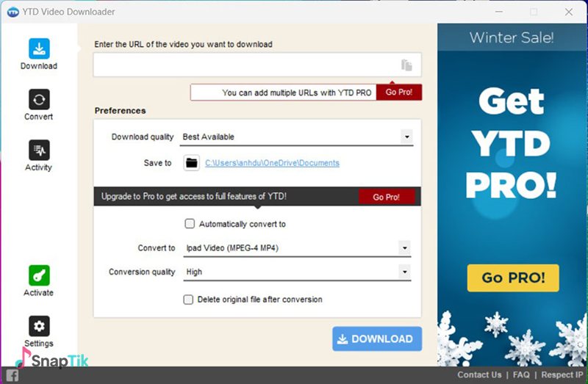
Task: Open the Respect IP footer link
Action: pyautogui.click(x=562, y=374)
